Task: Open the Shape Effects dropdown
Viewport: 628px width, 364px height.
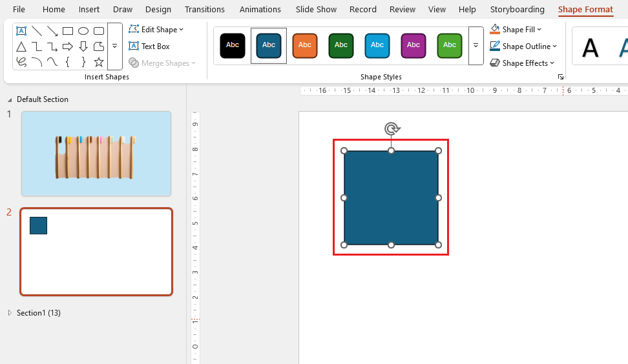Action: [522, 63]
